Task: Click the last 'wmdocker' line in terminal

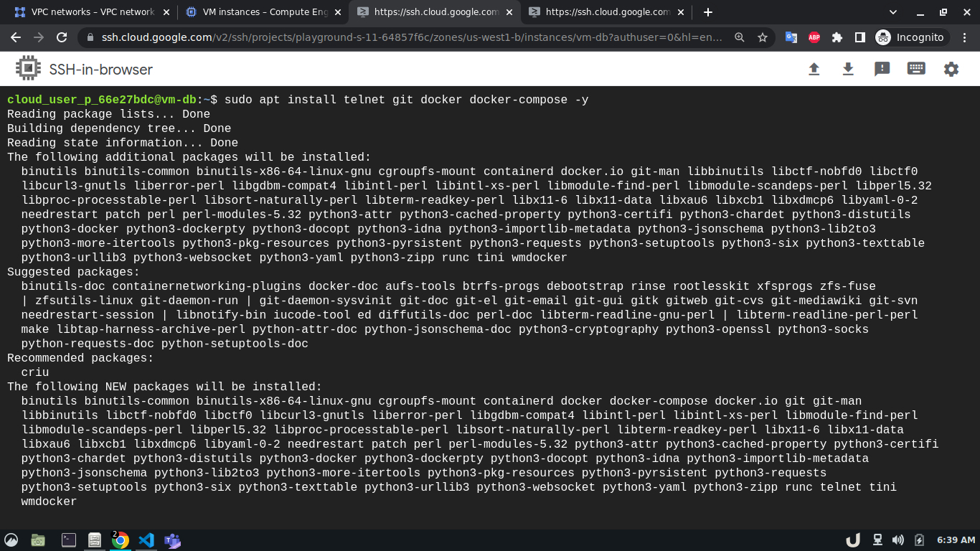Action: (49, 501)
